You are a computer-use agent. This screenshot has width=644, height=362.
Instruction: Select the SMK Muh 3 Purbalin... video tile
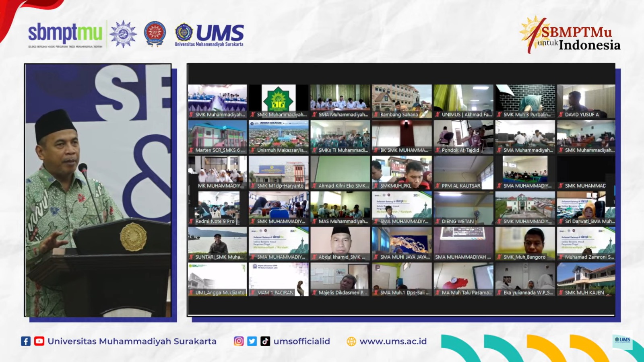tap(525, 101)
